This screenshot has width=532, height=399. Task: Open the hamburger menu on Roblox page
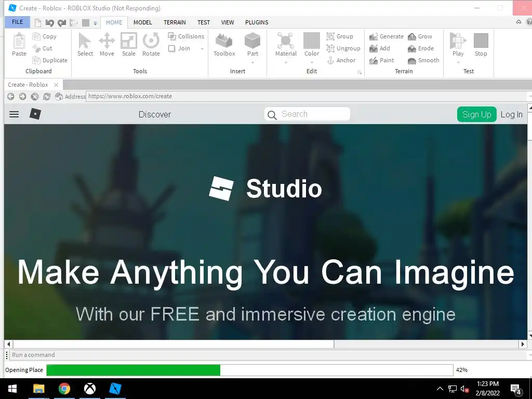14,114
